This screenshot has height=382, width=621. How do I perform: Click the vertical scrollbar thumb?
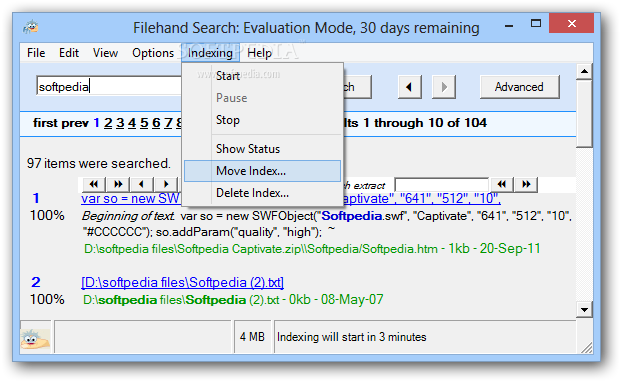584,114
